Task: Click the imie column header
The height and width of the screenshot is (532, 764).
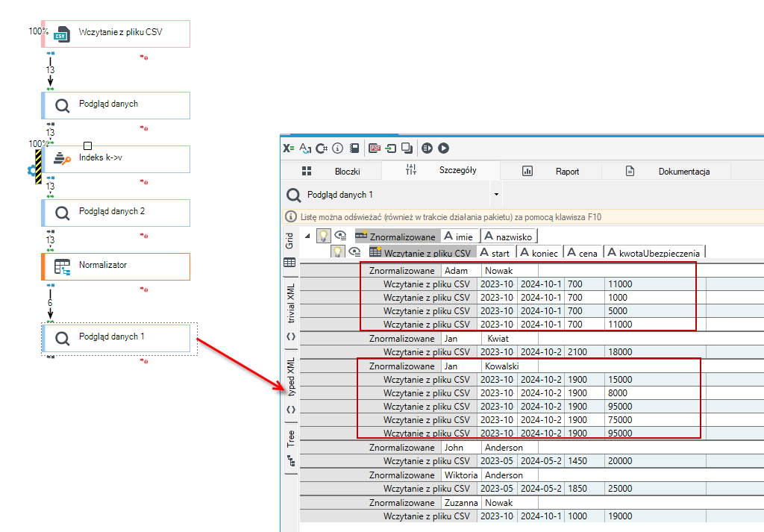Action: pos(459,237)
